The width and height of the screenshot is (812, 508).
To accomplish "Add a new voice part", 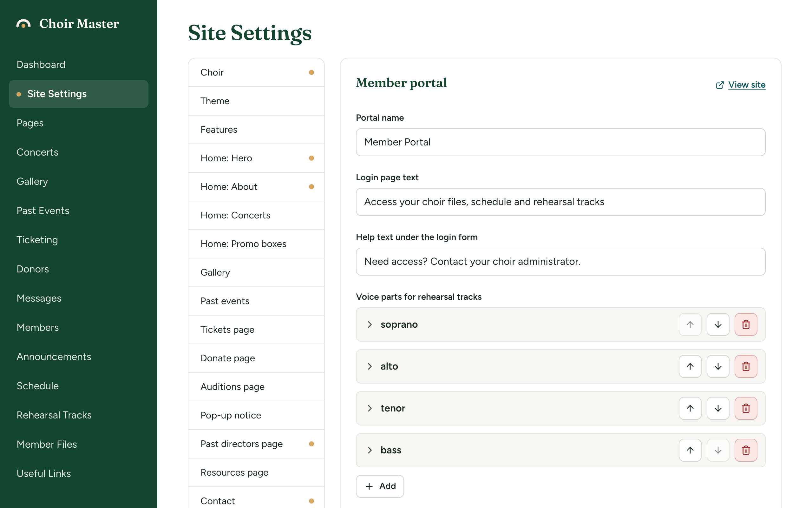I will click(x=380, y=486).
